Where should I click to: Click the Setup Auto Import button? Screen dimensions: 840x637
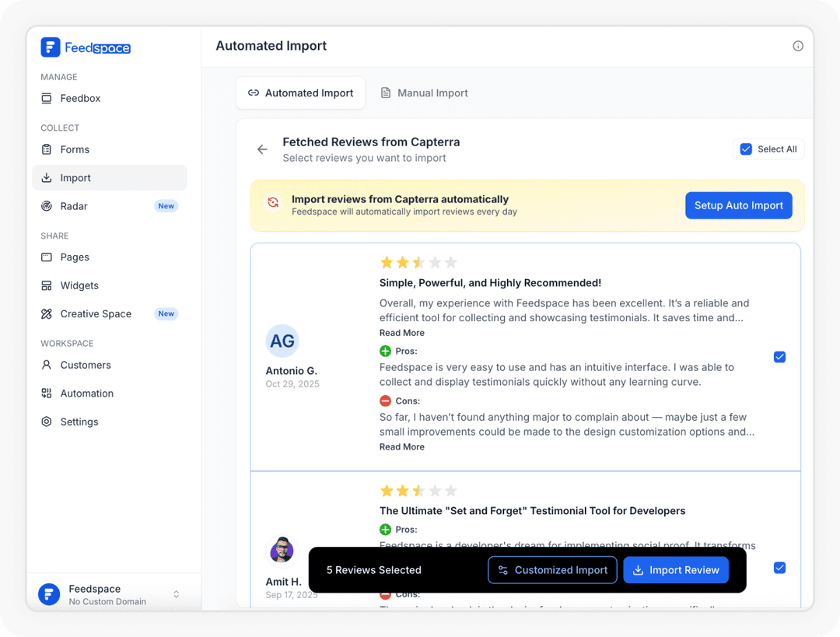click(739, 206)
